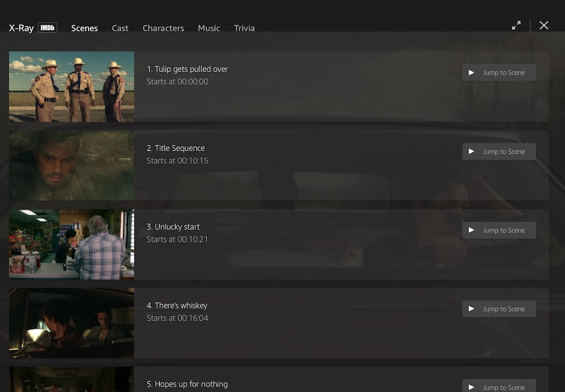Select Title Sequence thumbnail with man's face
Image resolution: width=565 pixels, height=392 pixels.
pyautogui.click(x=72, y=165)
